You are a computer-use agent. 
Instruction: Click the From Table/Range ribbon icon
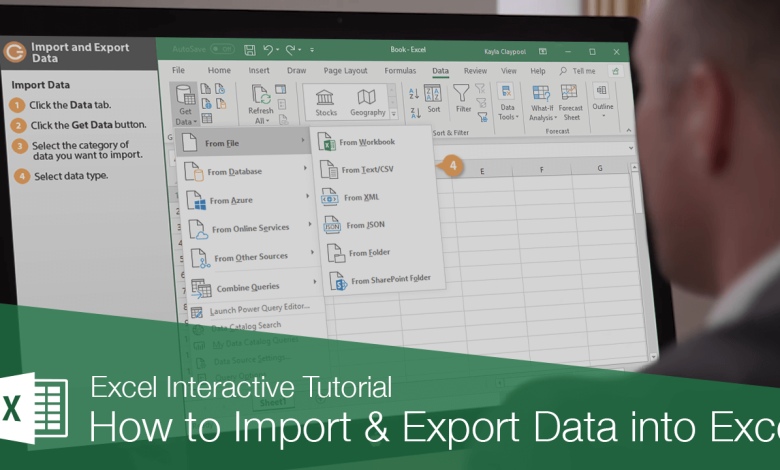(x=207, y=118)
